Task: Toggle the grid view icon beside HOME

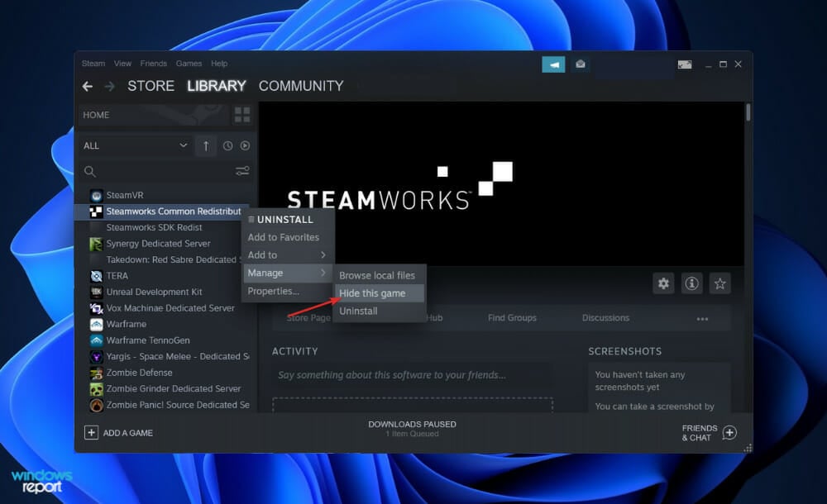Action: [x=242, y=115]
